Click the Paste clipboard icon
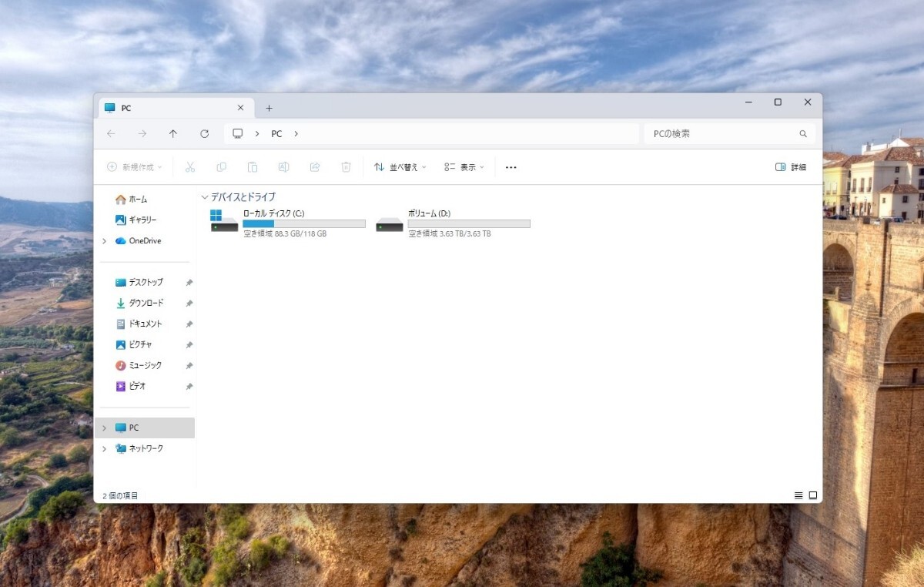This screenshot has width=924, height=587. point(253,167)
